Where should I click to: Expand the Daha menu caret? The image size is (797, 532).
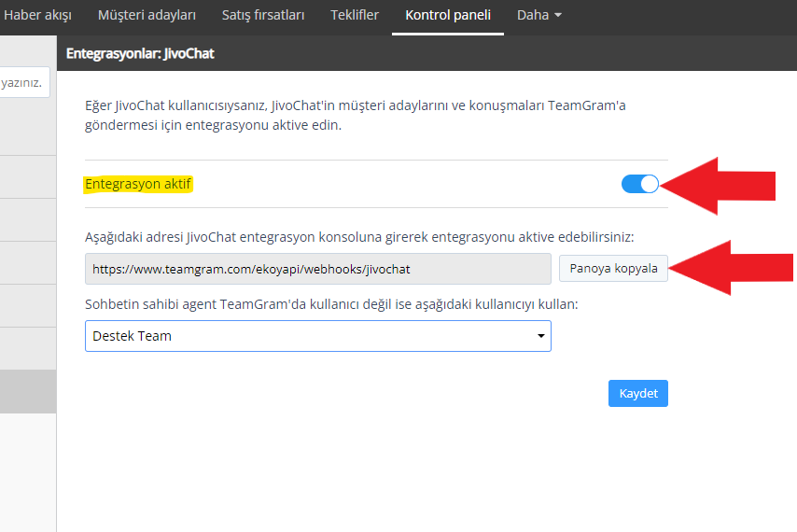[x=558, y=15]
